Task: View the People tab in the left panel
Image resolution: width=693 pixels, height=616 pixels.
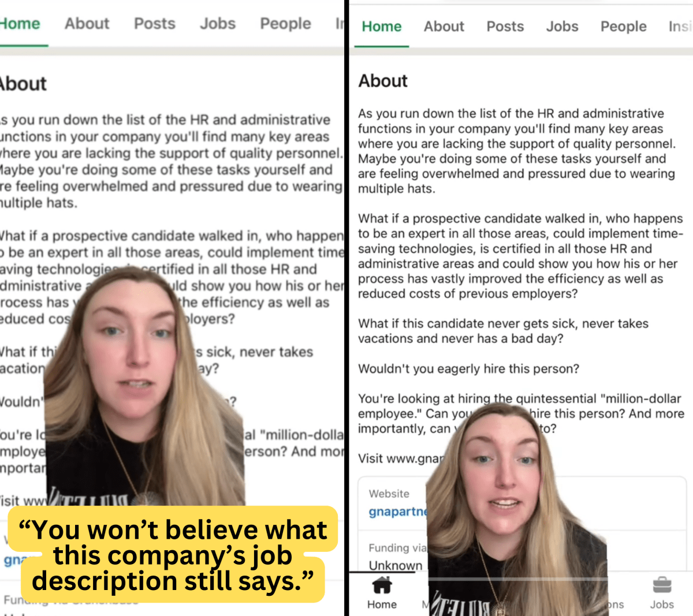Action: (x=285, y=24)
